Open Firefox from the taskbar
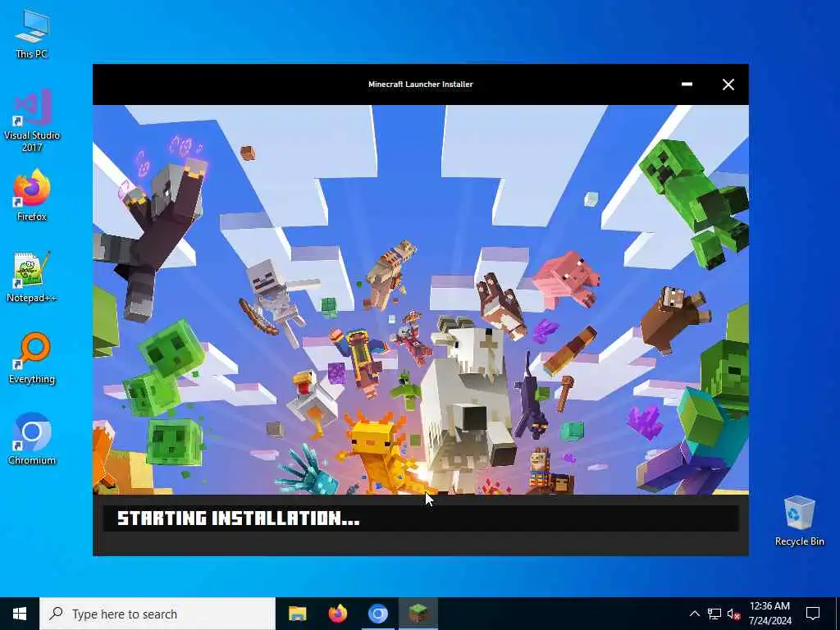 click(337, 614)
